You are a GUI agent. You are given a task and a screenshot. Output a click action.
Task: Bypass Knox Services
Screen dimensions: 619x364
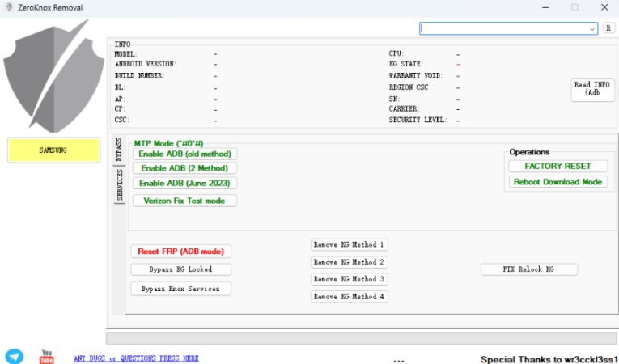click(180, 289)
